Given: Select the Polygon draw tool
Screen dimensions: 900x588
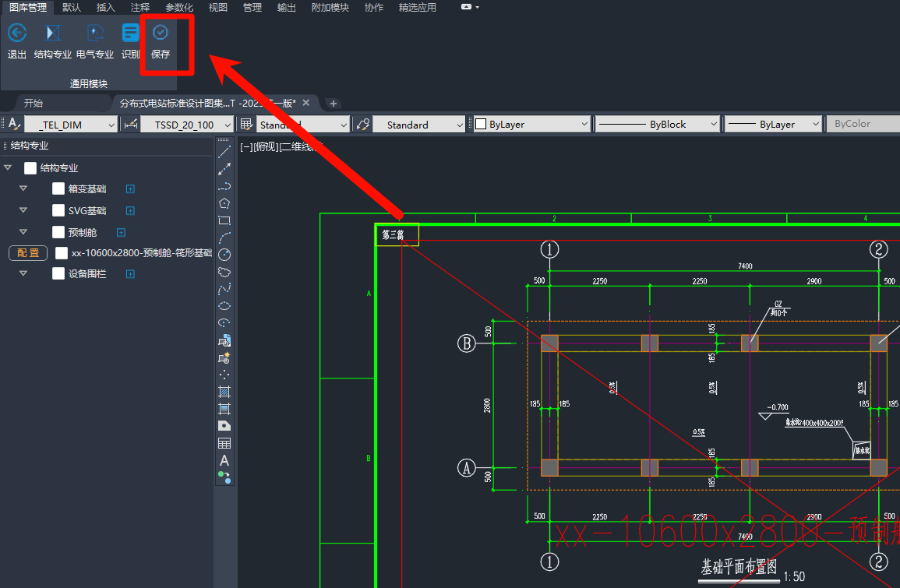Looking at the screenshot, I should (x=224, y=203).
